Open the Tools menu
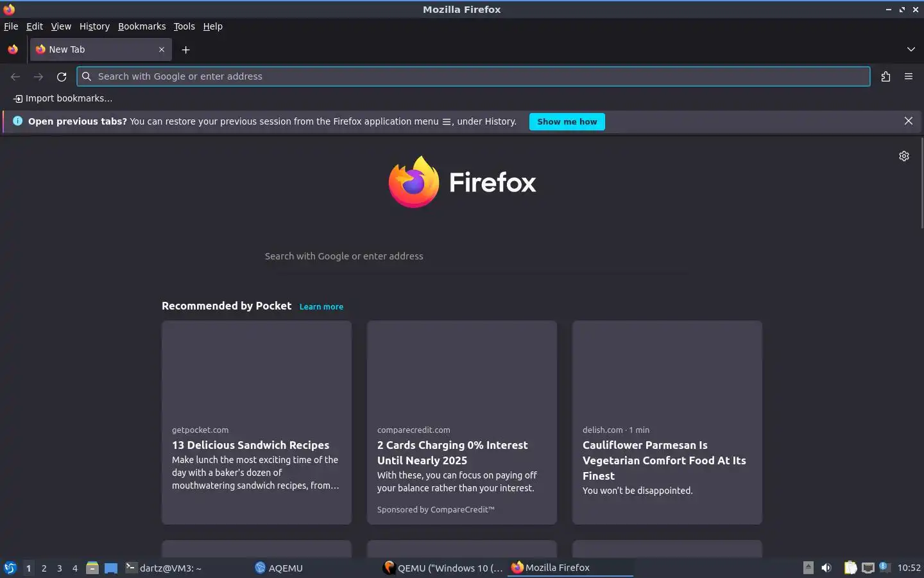This screenshot has width=924, height=578. point(184,26)
